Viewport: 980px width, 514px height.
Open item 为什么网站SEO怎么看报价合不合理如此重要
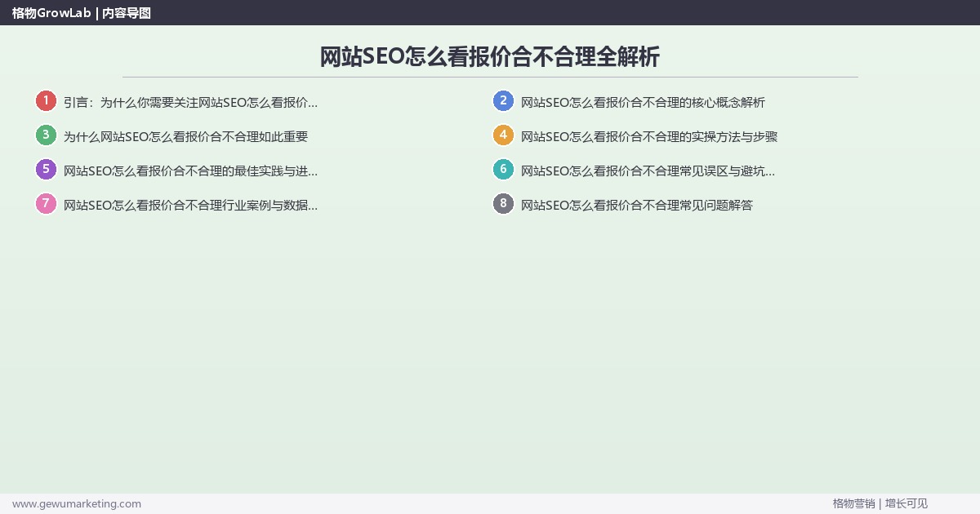(185, 137)
